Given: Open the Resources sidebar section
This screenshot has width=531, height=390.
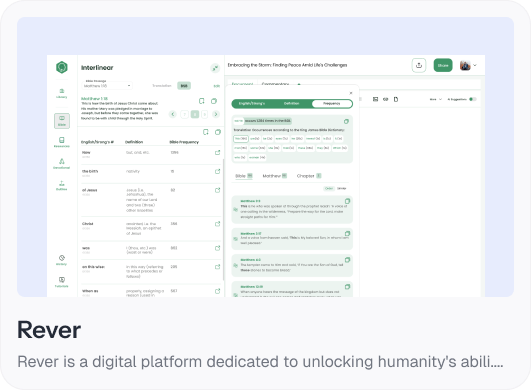Looking at the screenshot, I should pyautogui.click(x=62, y=142).
